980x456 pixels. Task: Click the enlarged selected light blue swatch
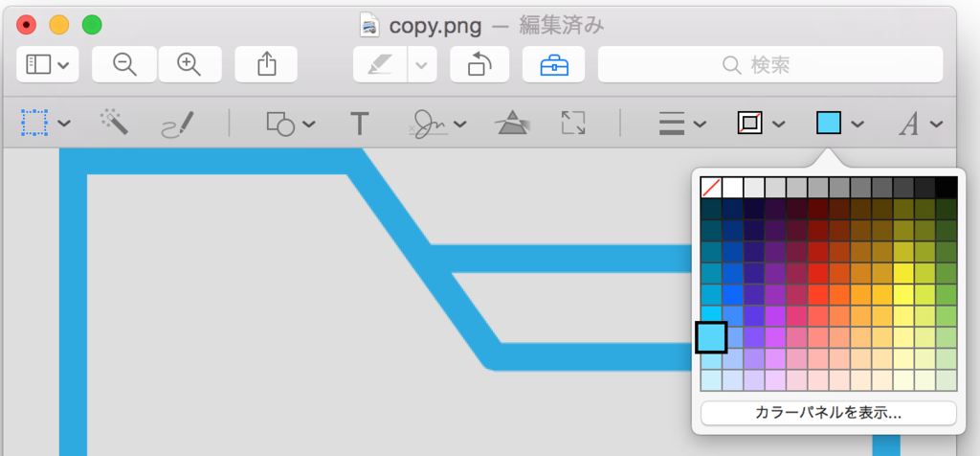(711, 337)
